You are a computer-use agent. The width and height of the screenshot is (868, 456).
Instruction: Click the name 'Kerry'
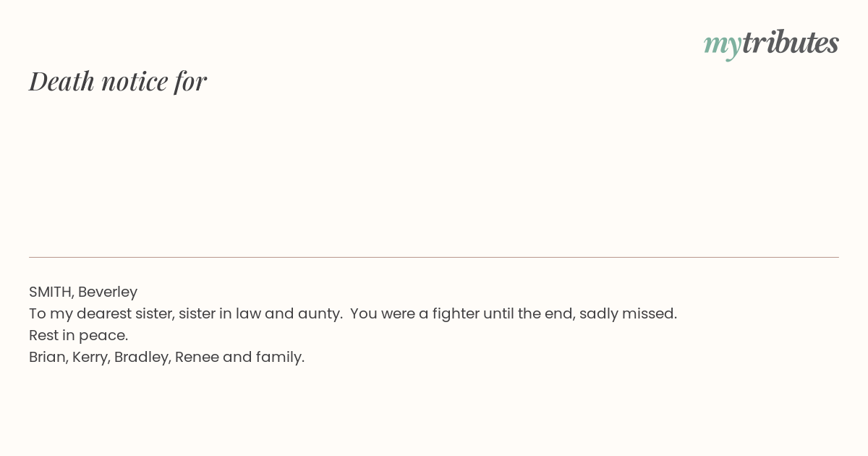point(91,358)
